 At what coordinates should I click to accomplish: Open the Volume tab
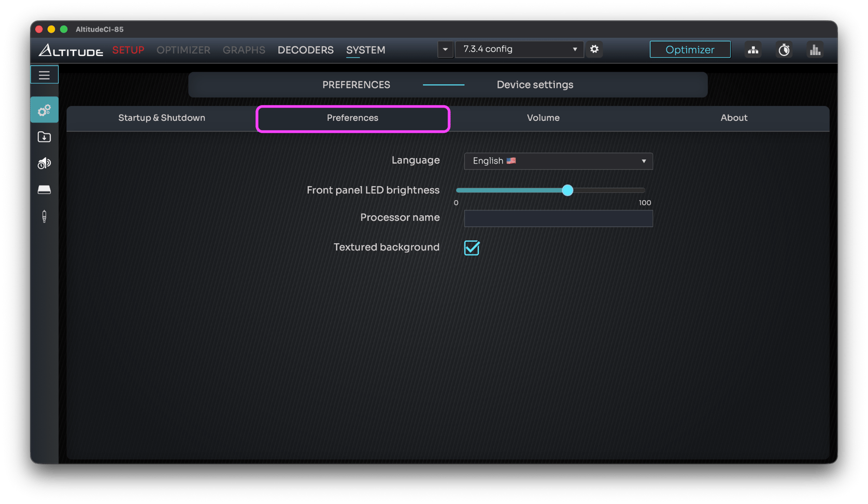(543, 118)
